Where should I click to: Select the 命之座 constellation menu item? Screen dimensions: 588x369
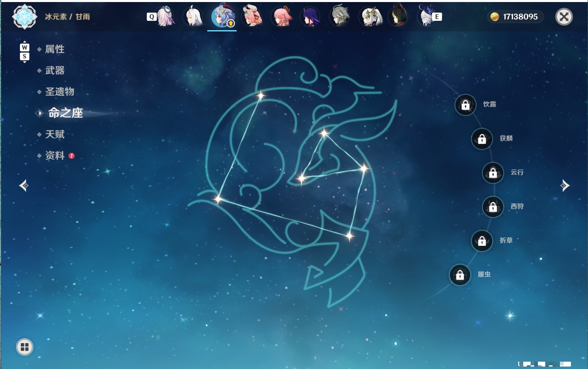pyautogui.click(x=65, y=113)
